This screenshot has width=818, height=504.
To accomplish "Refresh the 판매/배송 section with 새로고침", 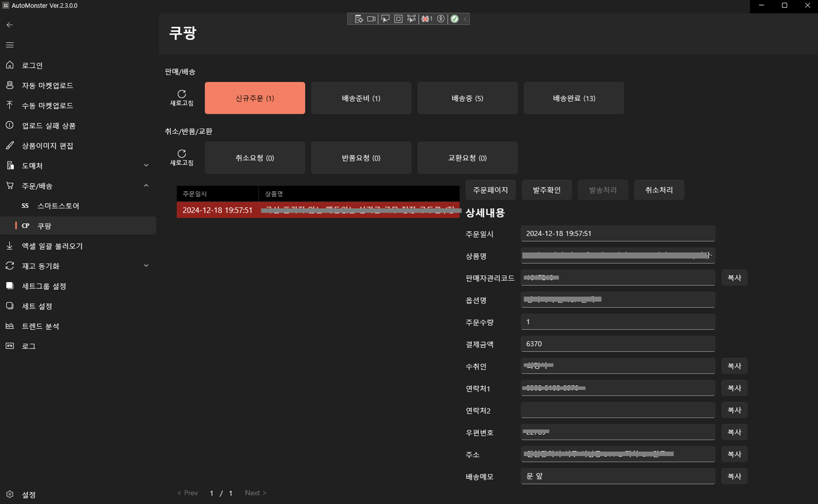I will tap(181, 98).
